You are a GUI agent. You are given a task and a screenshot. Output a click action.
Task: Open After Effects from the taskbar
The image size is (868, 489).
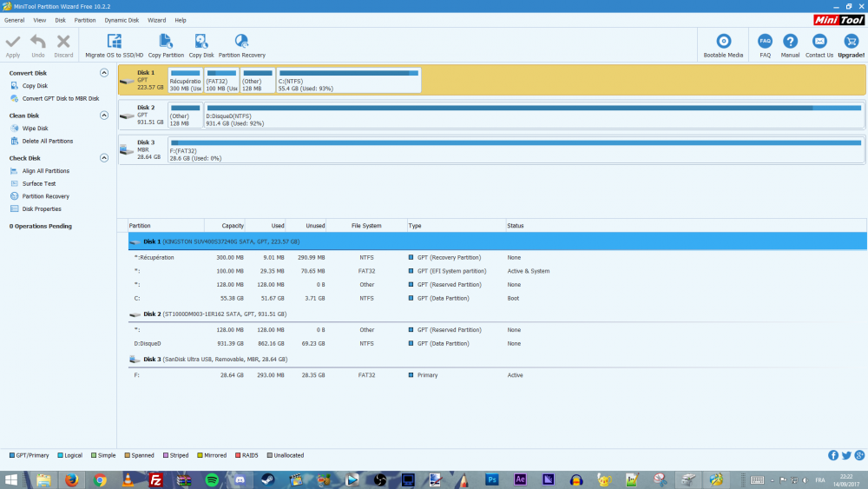pos(520,479)
